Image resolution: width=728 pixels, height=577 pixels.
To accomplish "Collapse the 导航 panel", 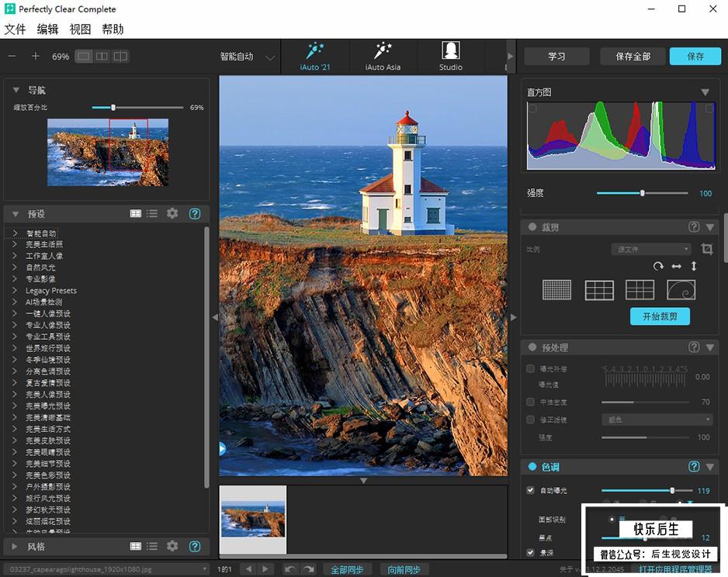I will coord(16,90).
